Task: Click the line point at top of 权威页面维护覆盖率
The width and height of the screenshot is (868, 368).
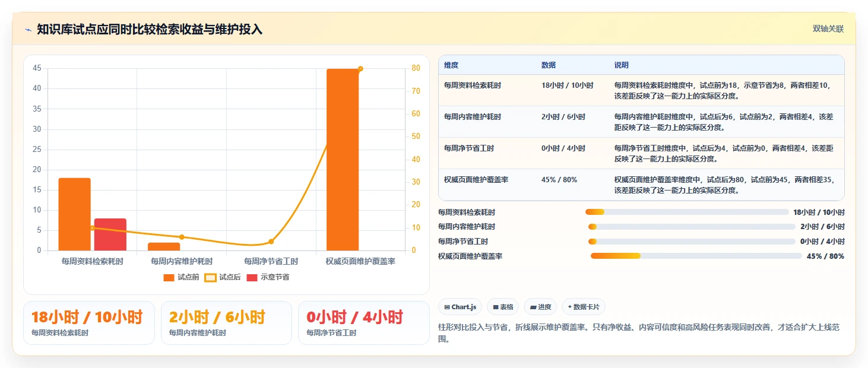Action: [360, 69]
